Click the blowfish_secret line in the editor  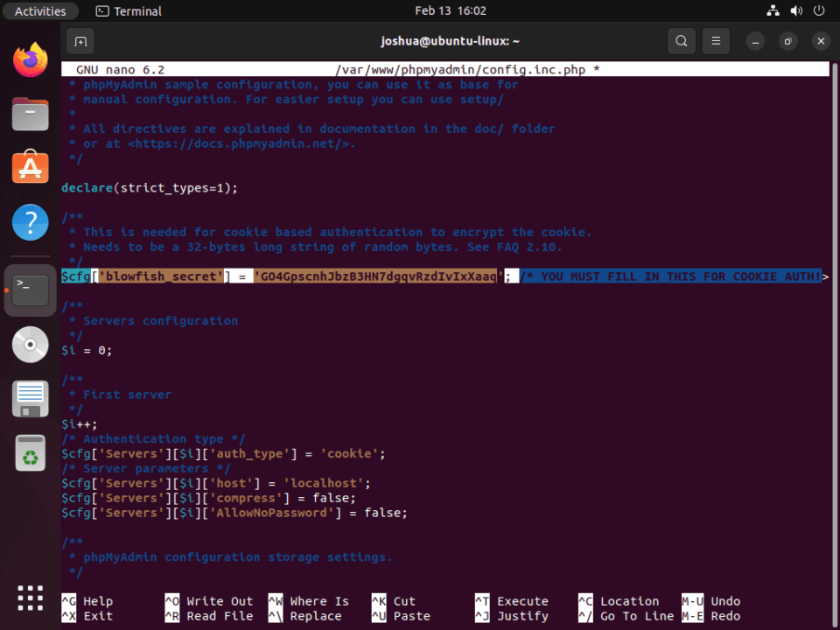[262, 276]
